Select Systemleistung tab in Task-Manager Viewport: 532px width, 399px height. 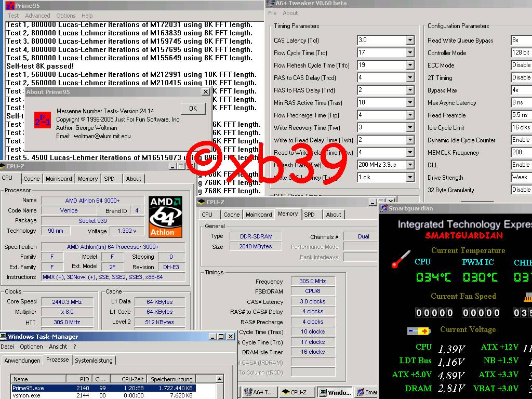click(94, 361)
